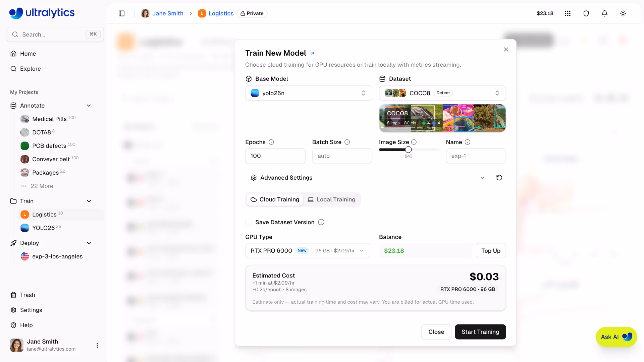Click the Close button in dialog

(x=436, y=332)
